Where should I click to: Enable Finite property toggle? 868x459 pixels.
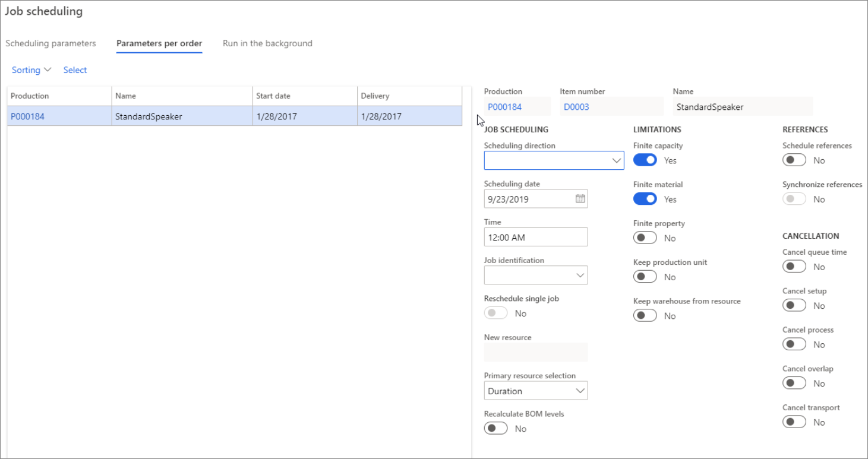pyautogui.click(x=645, y=238)
